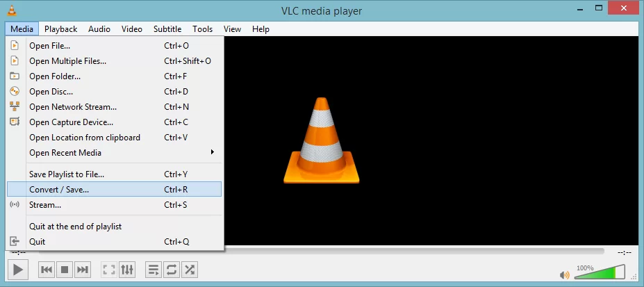Open the Subtitle menu
The image size is (644, 287).
[167, 28]
